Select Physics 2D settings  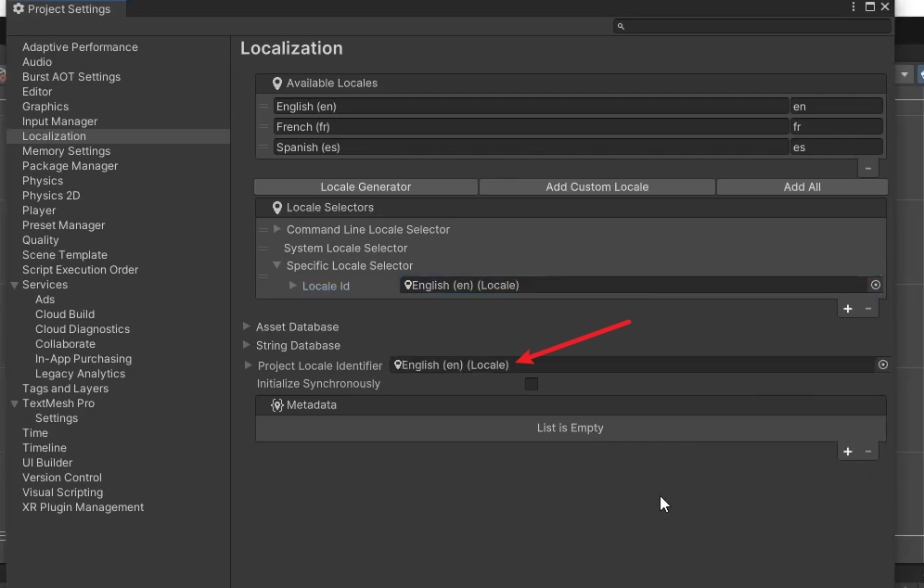click(x=51, y=196)
